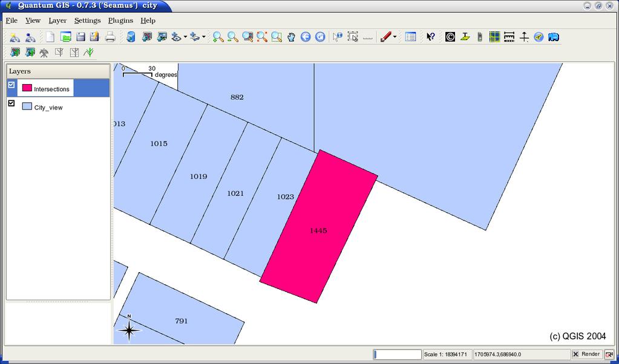Viewport: 619px width, 364px height.
Task: Click the pink Intersections color swatch
Action: [27, 88]
